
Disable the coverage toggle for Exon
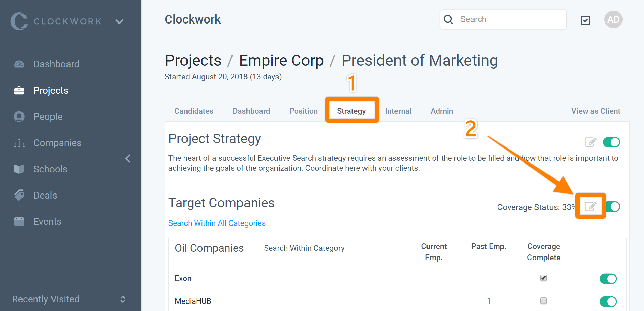(x=608, y=278)
